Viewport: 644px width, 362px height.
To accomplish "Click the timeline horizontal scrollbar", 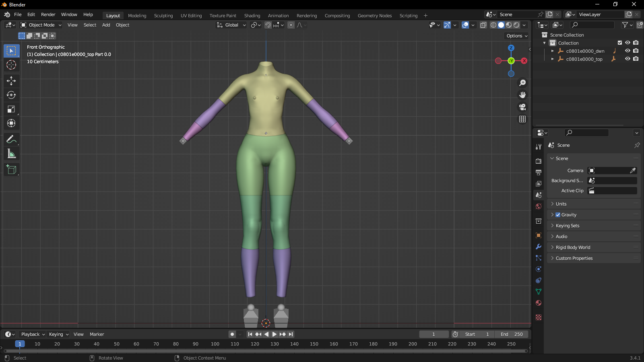I will click(266, 351).
